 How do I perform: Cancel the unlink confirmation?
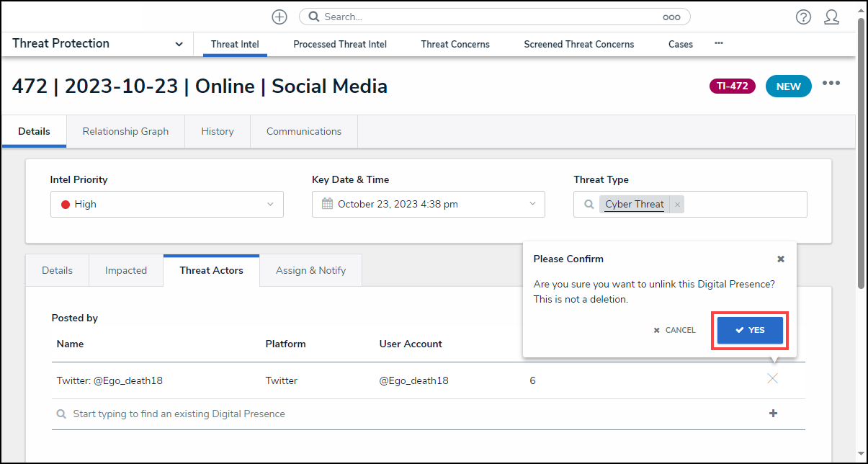click(x=675, y=331)
